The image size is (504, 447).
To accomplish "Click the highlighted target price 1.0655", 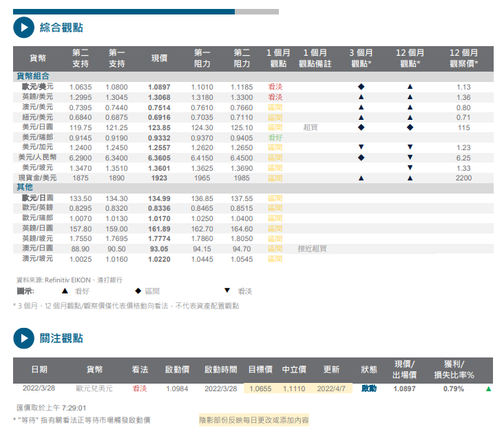I will click(x=260, y=388).
